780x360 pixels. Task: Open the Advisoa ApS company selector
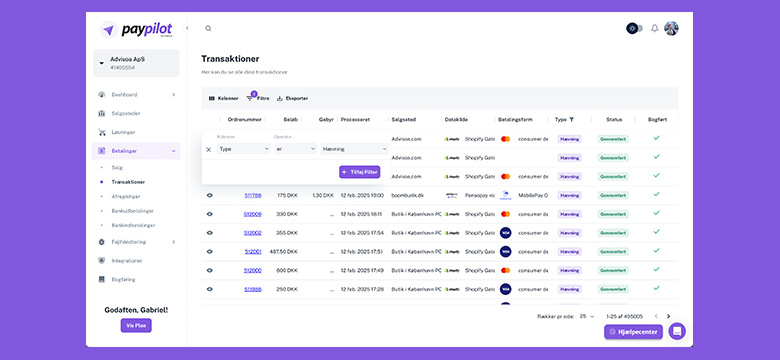tap(136, 63)
